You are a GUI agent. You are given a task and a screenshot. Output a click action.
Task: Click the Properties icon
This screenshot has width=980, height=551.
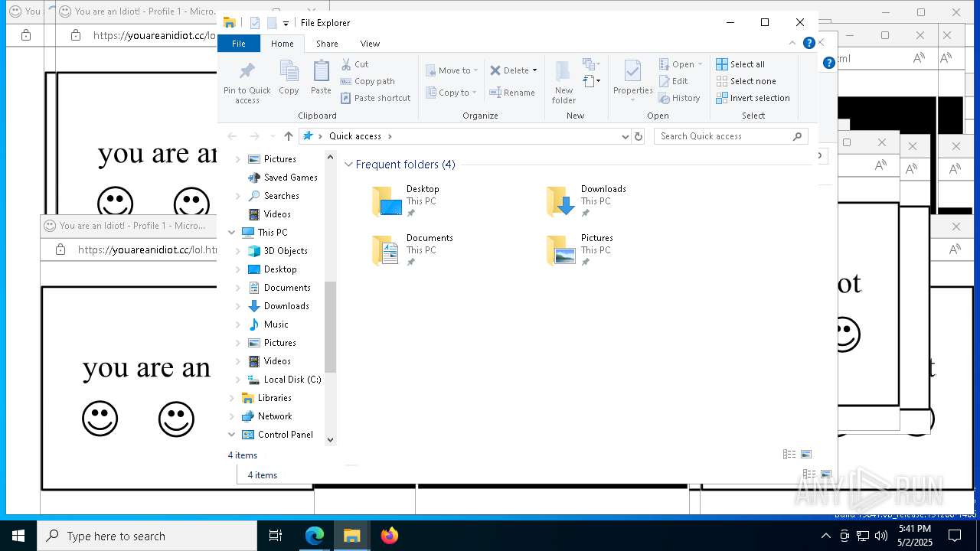[x=632, y=72]
